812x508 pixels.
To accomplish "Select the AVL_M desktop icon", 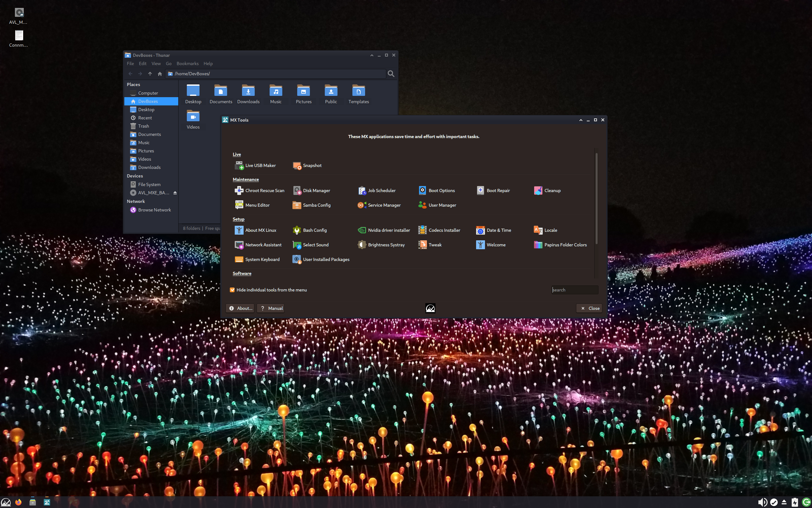I will (x=19, y=16).
